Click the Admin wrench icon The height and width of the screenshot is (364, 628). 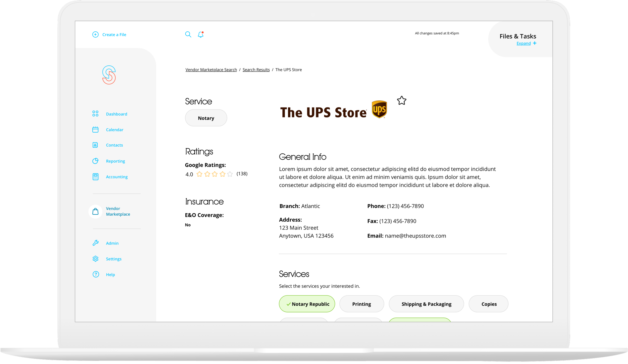95,243
